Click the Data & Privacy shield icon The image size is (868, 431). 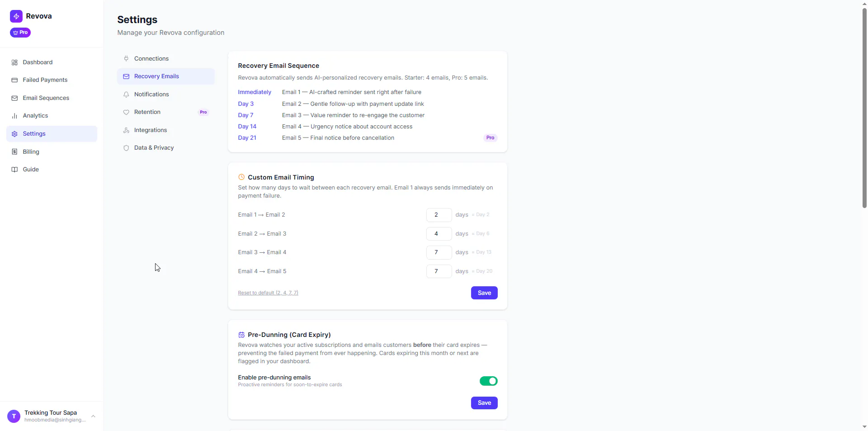[126, 148]
